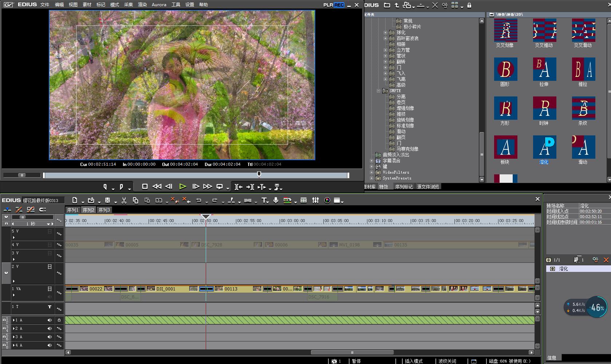Image resolution: width=611 pixels, height=364 pixels.
Task: Click the Set In point icon
Action: coord(105,187)
